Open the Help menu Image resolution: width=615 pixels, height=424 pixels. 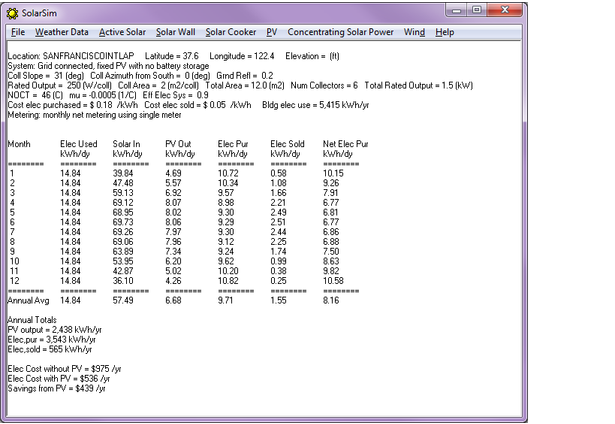445,32
